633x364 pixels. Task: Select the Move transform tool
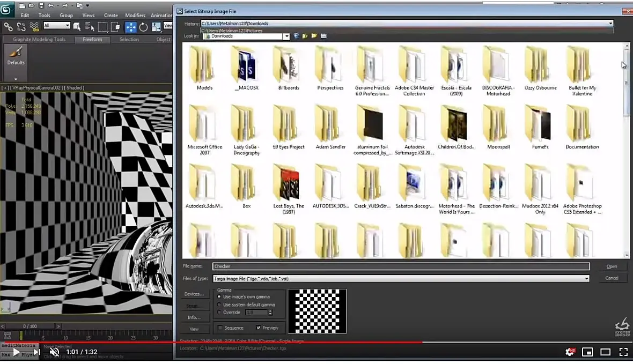click(x=130, y=27)
